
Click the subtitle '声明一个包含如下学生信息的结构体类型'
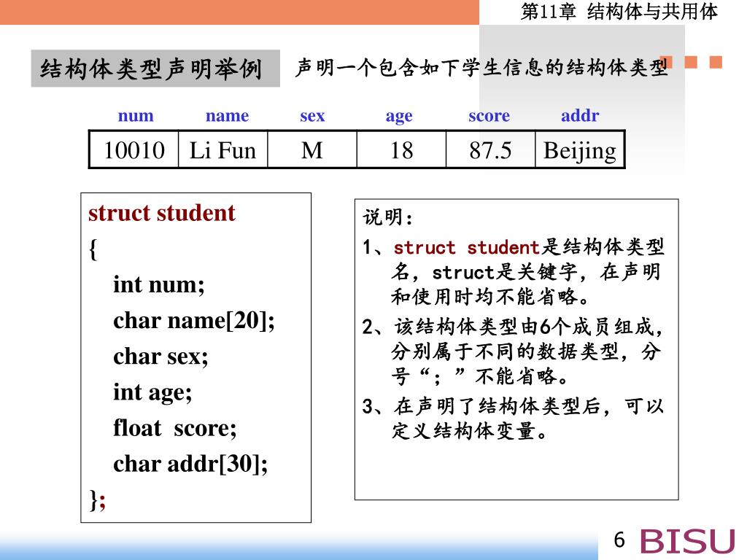point(481,68)
